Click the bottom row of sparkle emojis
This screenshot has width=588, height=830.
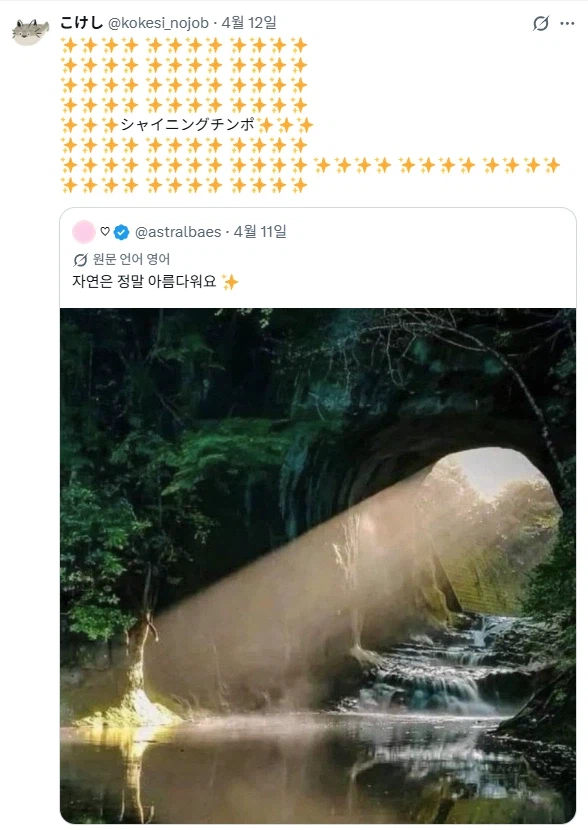coord(184,185)
